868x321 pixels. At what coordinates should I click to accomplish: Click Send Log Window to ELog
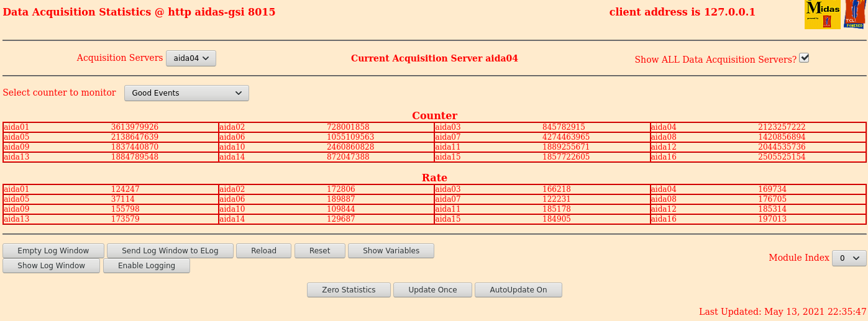(x=170, y=251)
